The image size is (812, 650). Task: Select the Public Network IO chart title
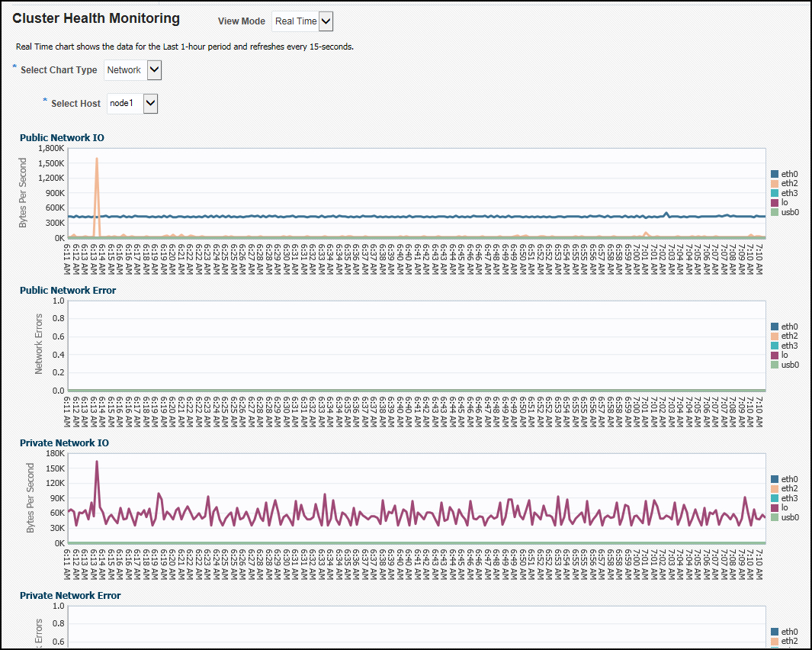pyautogui.click(x=62, y=137)
